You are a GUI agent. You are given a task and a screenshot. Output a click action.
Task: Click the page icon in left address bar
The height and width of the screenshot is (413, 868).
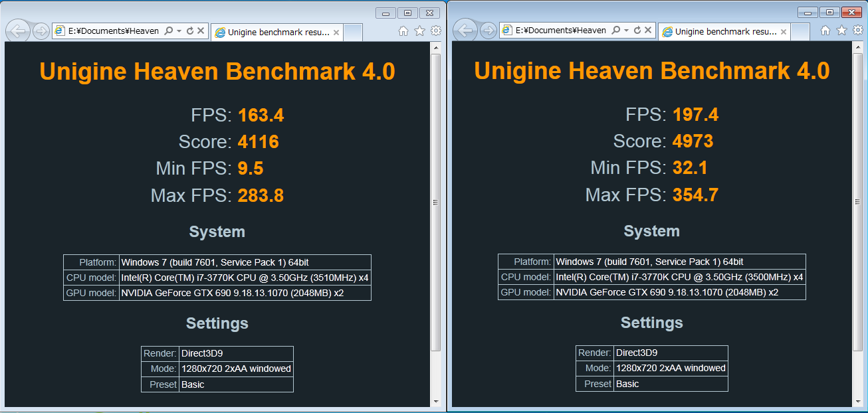(60, 31)
